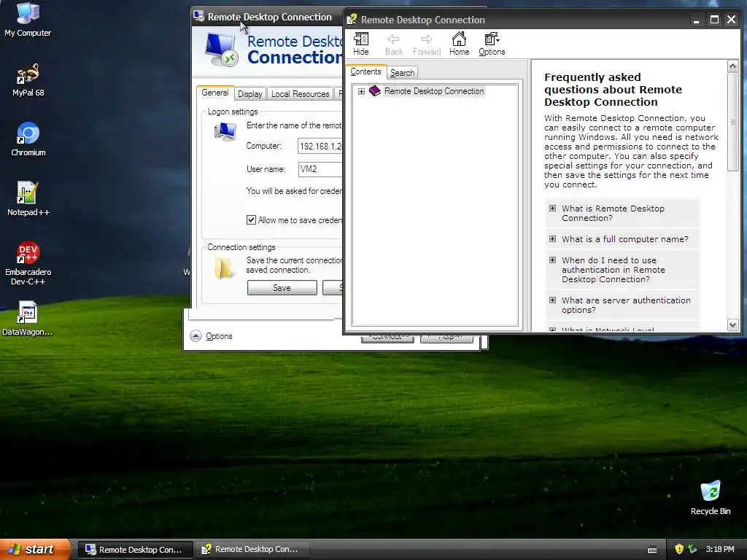Click the keyboard icon in system tray
Viewport: 747px width, 560px height.
[x=652, y=550]
